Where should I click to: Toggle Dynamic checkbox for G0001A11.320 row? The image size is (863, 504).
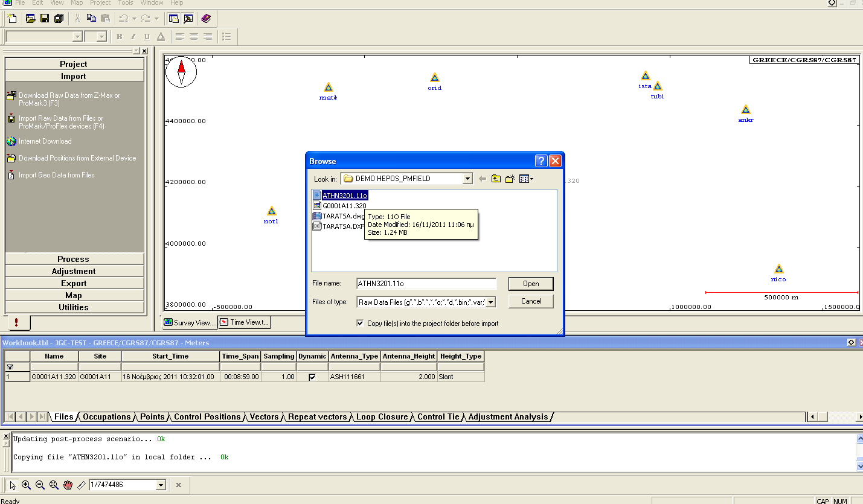coord(312,377)
